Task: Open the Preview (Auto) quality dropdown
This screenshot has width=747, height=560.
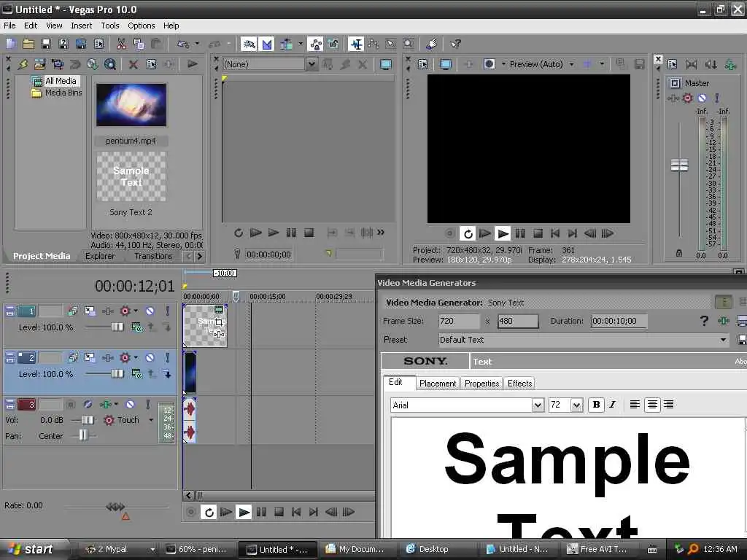Action: point(572,64)
